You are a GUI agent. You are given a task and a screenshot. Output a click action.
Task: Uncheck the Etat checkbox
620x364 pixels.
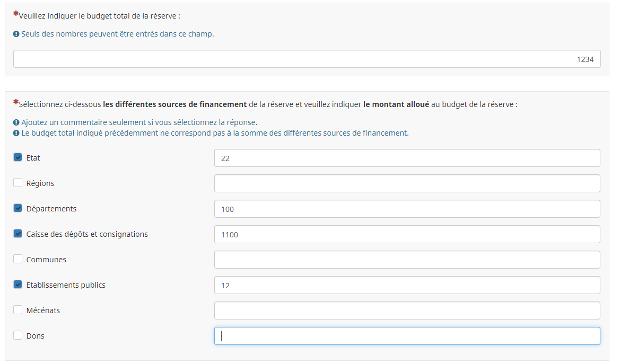pos(18,157)
